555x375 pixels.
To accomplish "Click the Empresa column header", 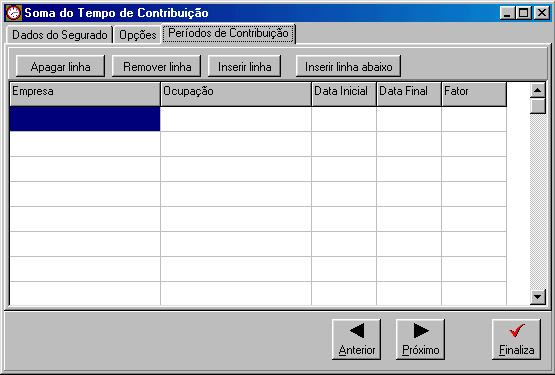I will (x=85, y=94).
